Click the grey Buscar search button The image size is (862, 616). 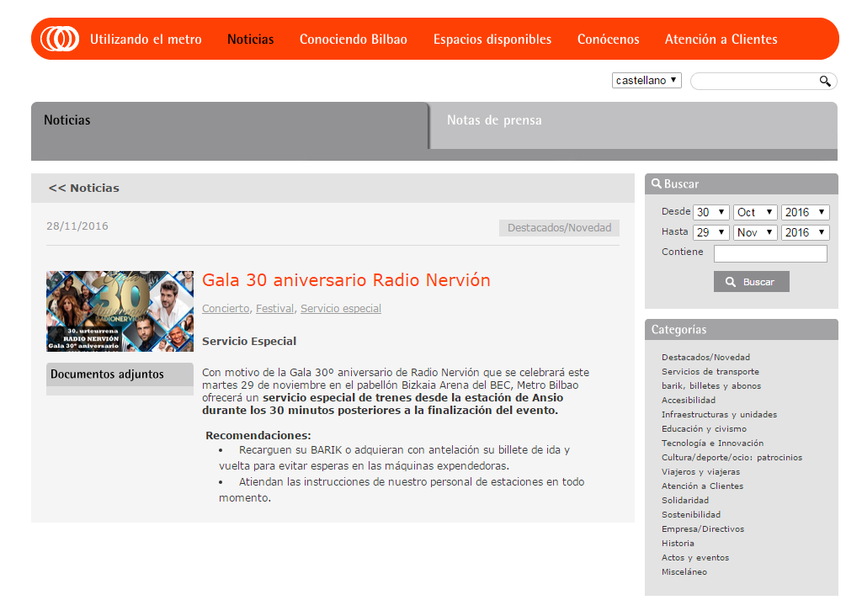pos(752,281)
